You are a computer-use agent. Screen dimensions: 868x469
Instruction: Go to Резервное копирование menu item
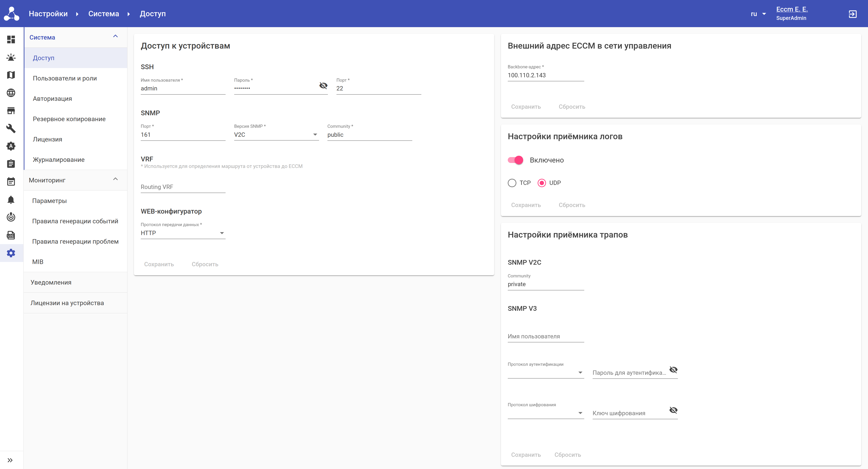(x=69, y=119)
